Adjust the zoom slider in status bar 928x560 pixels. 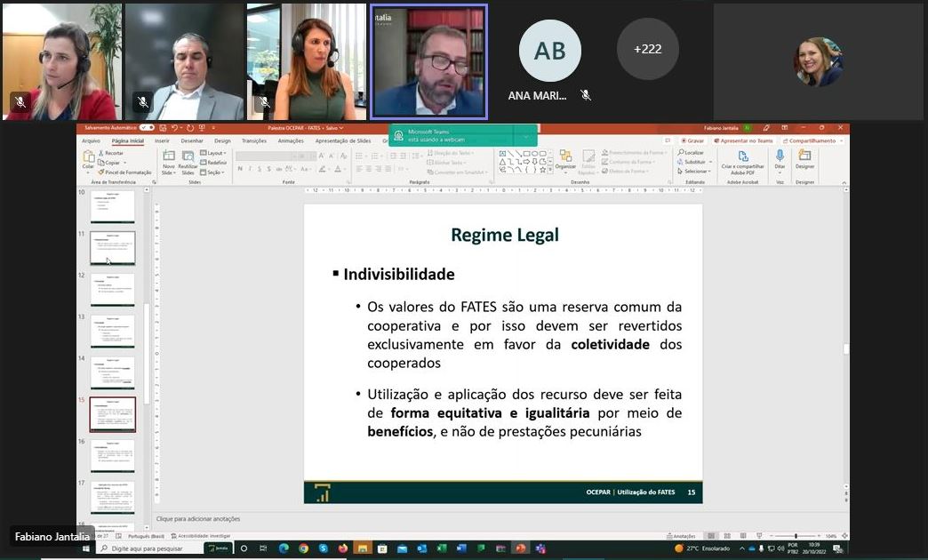click(796, 536)
